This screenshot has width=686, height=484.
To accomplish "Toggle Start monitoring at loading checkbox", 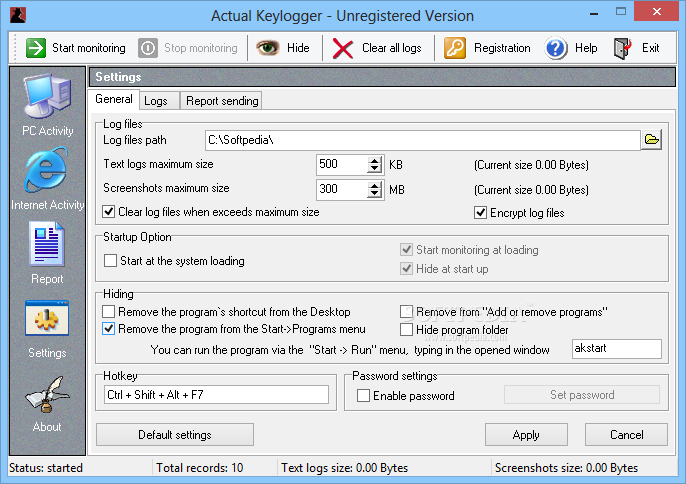I will pyautogui.click(x=406, y=249).
